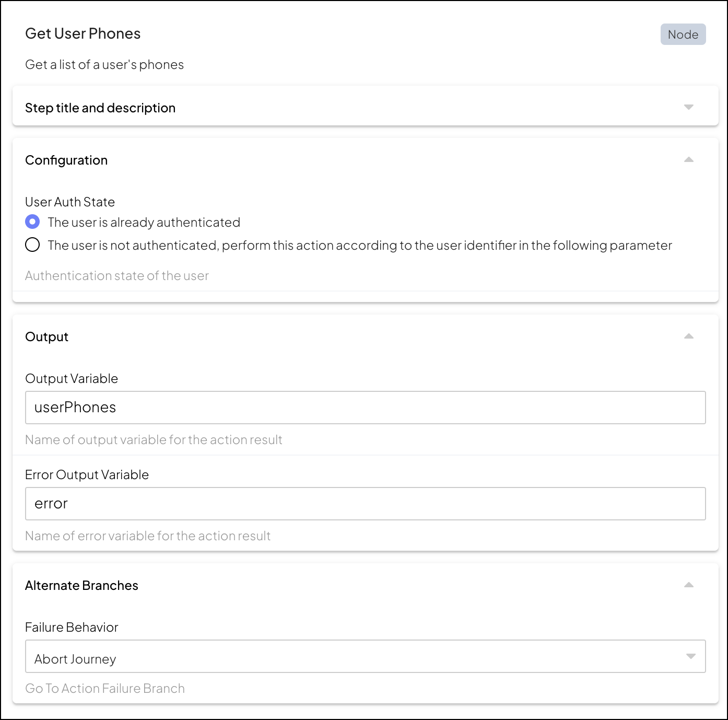Focus the error Error Output Variable field
This screenshot has height=720, width=728.
(365, 504)
